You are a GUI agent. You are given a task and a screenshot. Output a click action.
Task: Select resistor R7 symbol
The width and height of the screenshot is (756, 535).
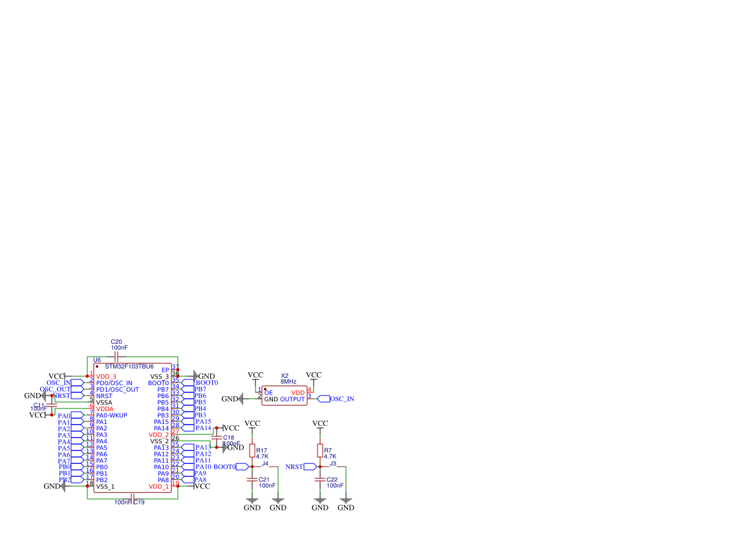pos(320,451)
